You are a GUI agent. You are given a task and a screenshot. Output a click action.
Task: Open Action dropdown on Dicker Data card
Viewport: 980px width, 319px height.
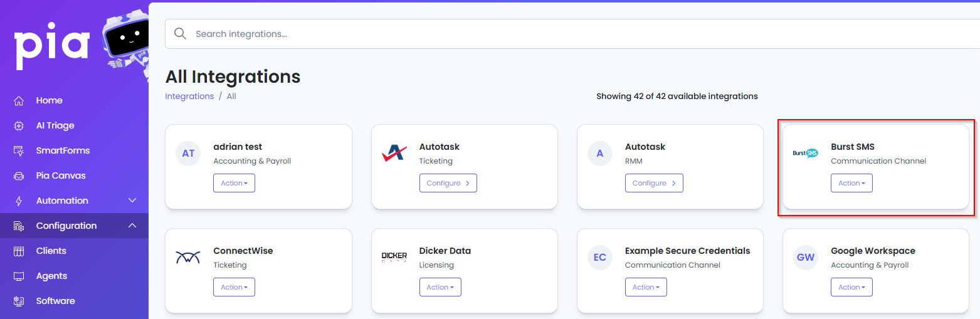click(440, 287)
